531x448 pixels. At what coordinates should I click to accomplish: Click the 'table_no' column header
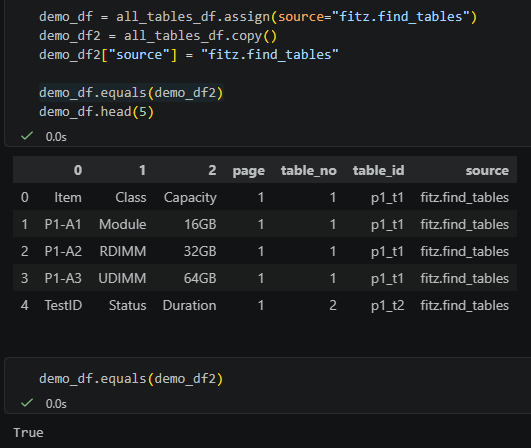point(309,170)
